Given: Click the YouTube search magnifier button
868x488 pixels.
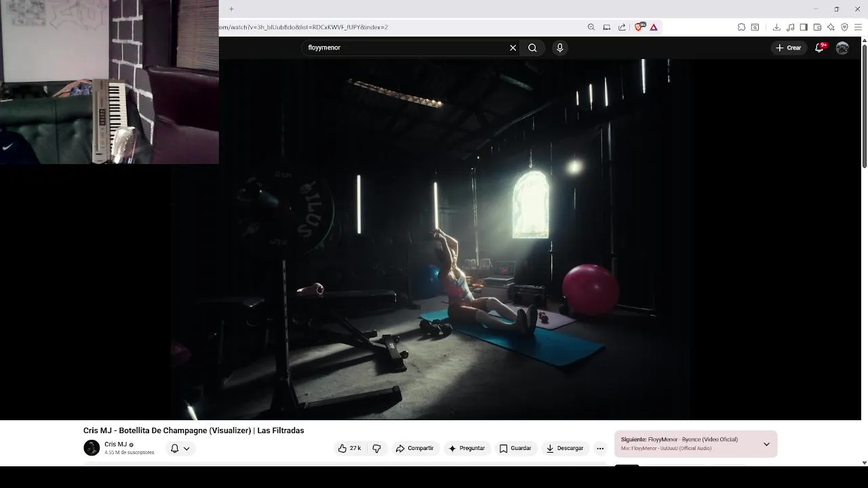Looking at the screenshot, I should [532, 47].
